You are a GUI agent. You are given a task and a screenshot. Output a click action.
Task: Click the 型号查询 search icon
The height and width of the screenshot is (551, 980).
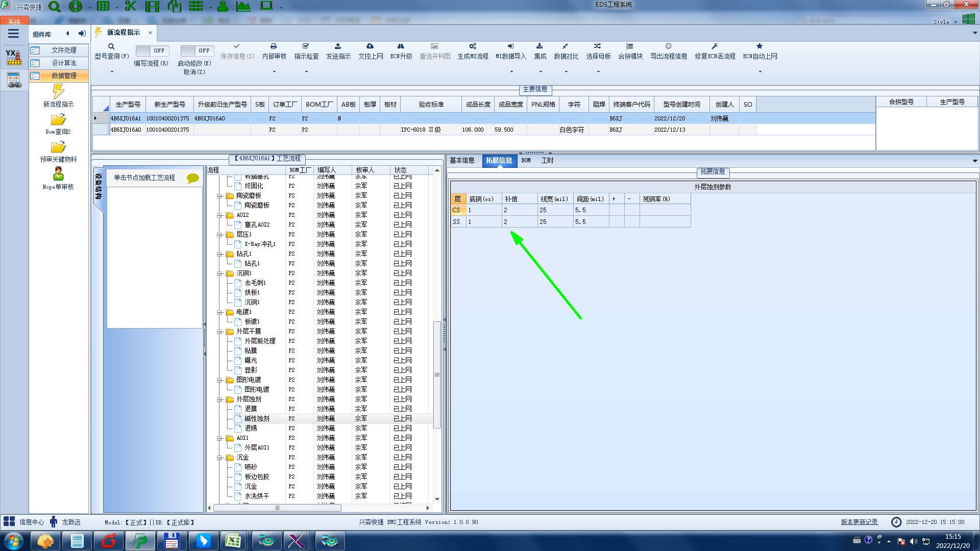pos(111,46)
